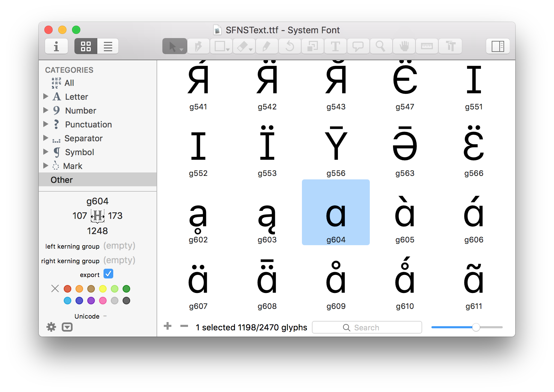
Task: Choose the Scale tool
Action: point(313,46)
